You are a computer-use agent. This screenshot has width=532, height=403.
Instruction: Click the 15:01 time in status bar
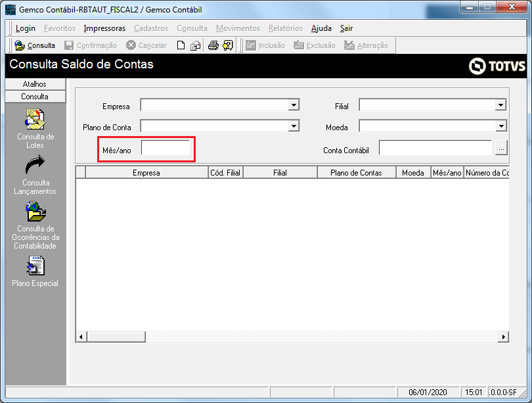click(474, 392)
